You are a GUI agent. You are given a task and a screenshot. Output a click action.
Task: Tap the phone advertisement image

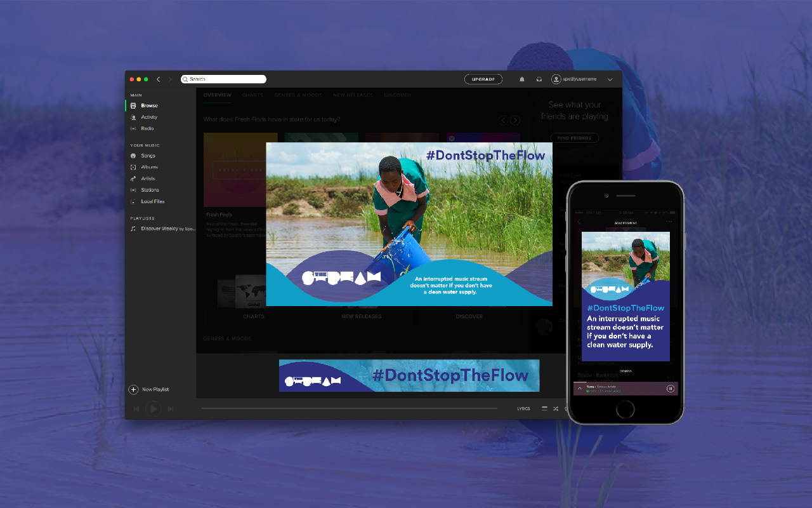(x=625, y=296)
